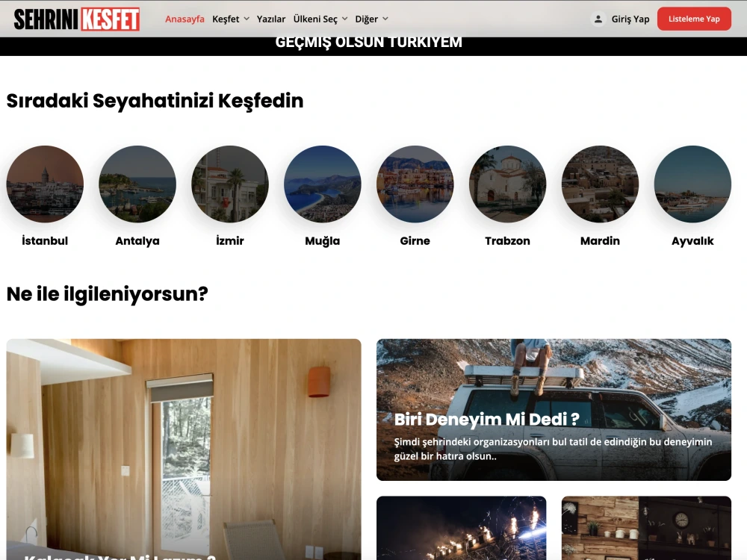Expand the Diğer dropdown chevron
Viewport: 747px width, 560px height.
(x=385, y=19)
